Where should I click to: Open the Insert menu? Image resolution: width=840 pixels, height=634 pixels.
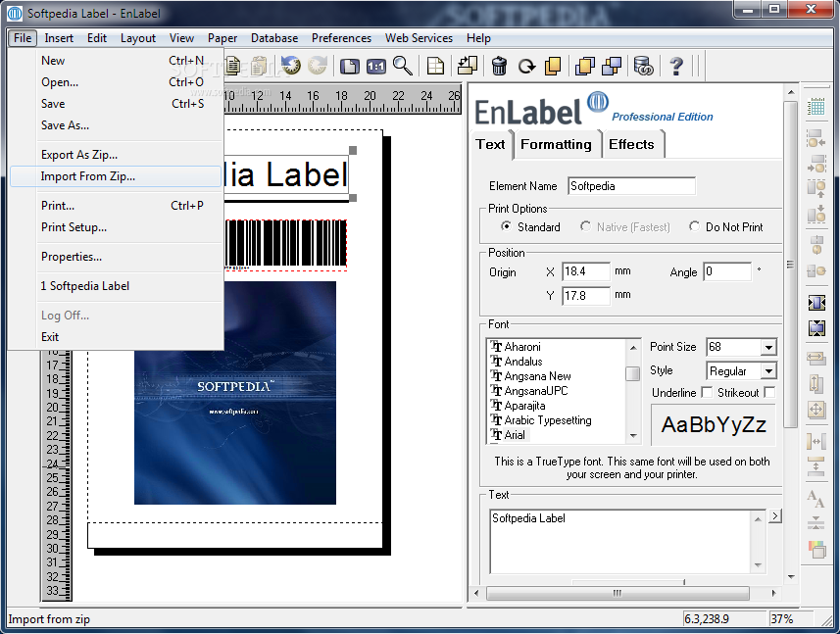tap(59, 38)
